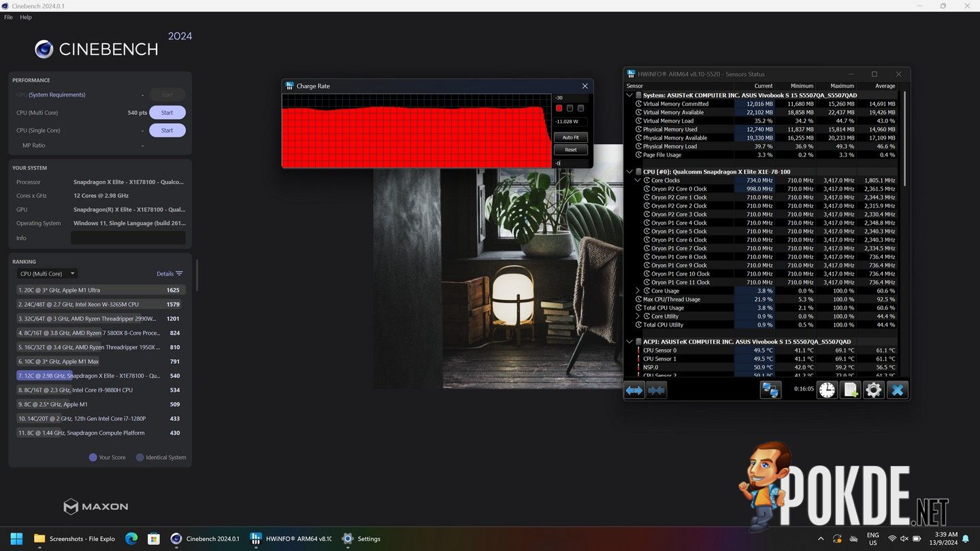The image size is (980, 551).
Task: Click Details link in Ranking panel
Action: (x=165, y=273)
